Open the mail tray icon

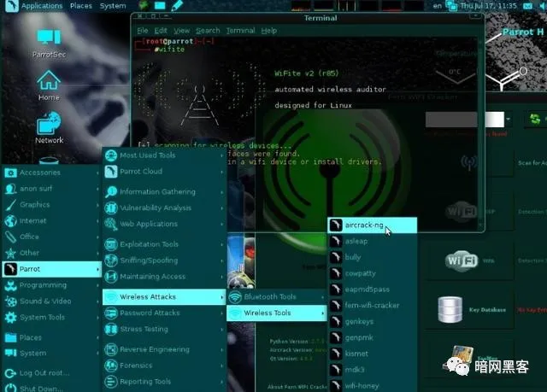coord(528,6)
